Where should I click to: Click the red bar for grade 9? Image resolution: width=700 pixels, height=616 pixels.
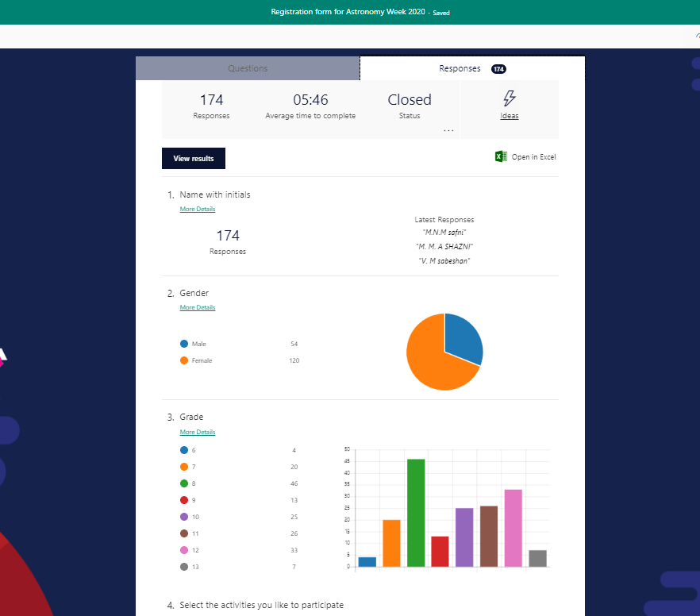coord(440,552)
